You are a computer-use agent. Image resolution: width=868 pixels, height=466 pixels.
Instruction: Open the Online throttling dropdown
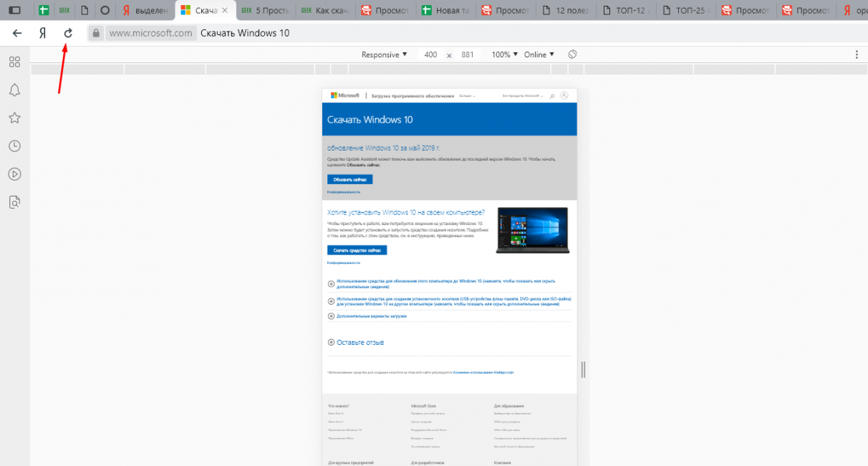pos(539,54)
